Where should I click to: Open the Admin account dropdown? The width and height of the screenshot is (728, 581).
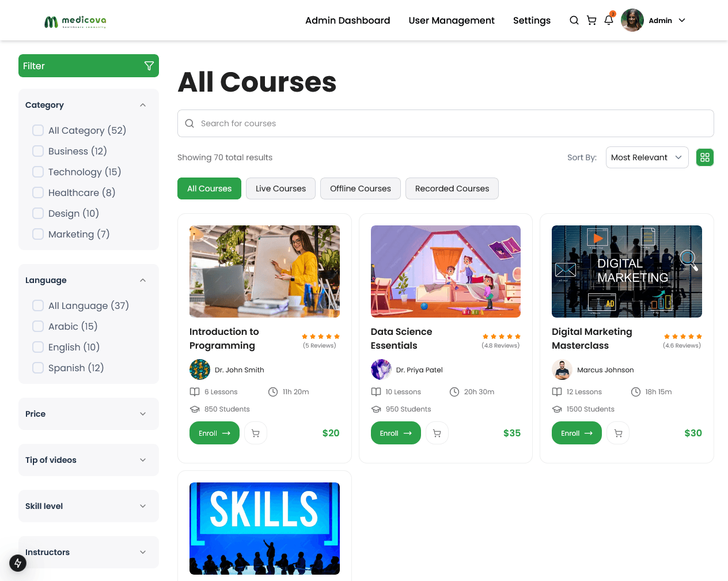tap(666, 20)
